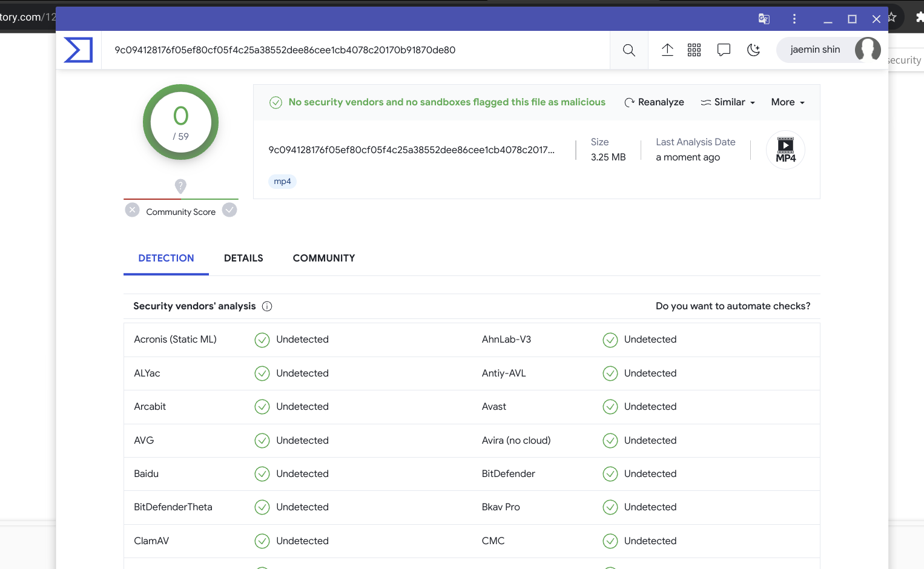This screenshot has height=569, width=924.
Task: Click Undetected result for Bkav Pro
Action: (x=650, y=507)
